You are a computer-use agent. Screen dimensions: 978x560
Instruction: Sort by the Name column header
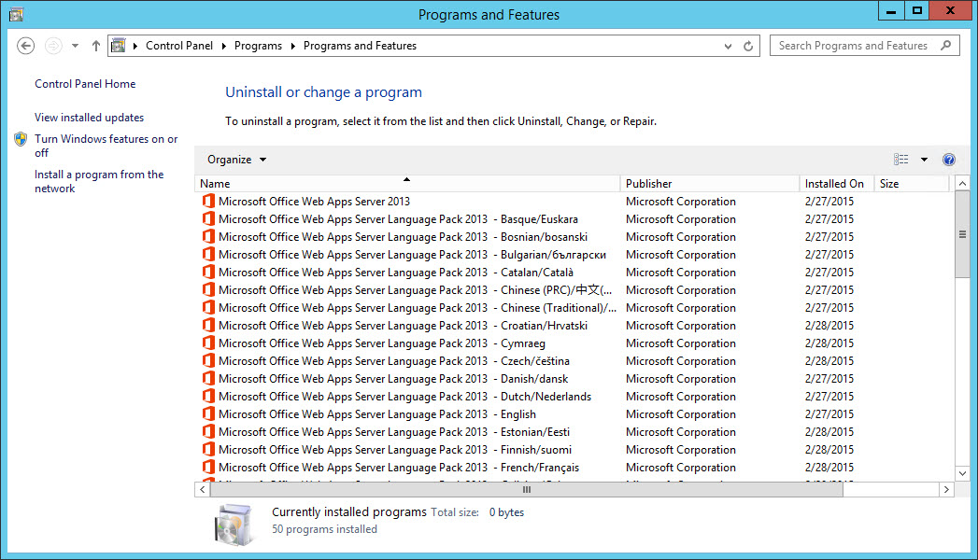point(407,183)
